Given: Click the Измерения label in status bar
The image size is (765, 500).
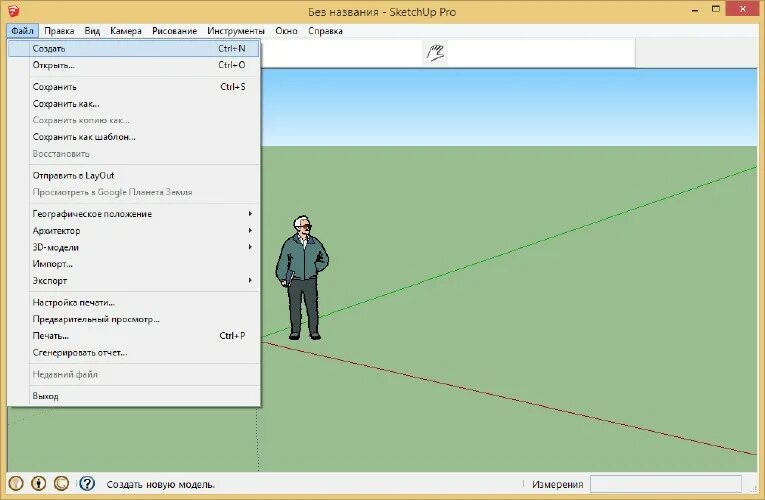Looking at the screenshot, I should (558, 484).
